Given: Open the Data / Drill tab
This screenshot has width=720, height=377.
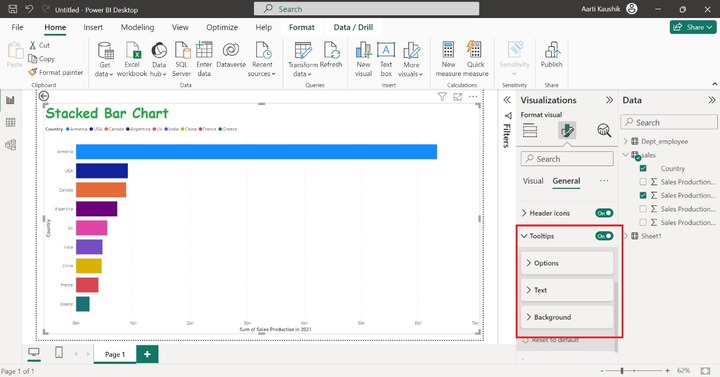Looking at the screenshot, I should [353, 27].
